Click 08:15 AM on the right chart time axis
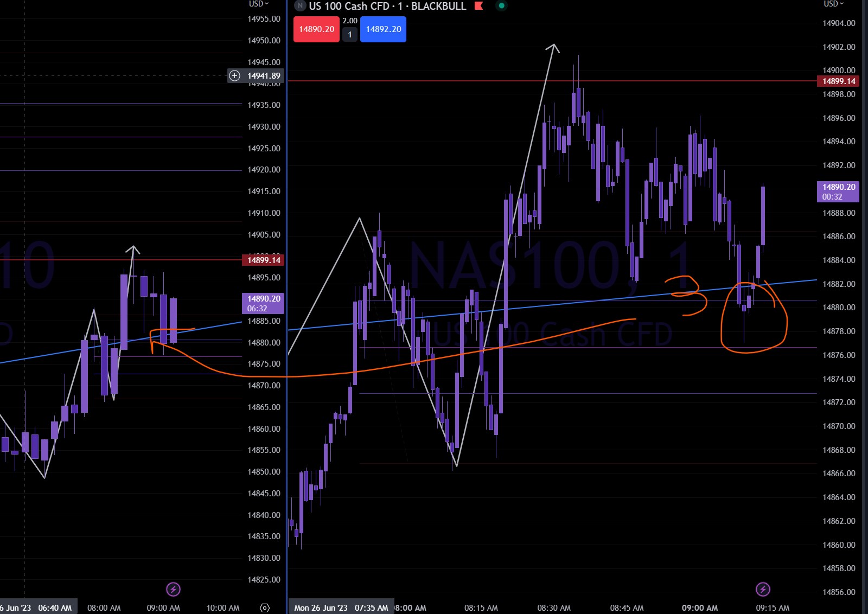This screenshot has width=868, height=614. (481, 608)
